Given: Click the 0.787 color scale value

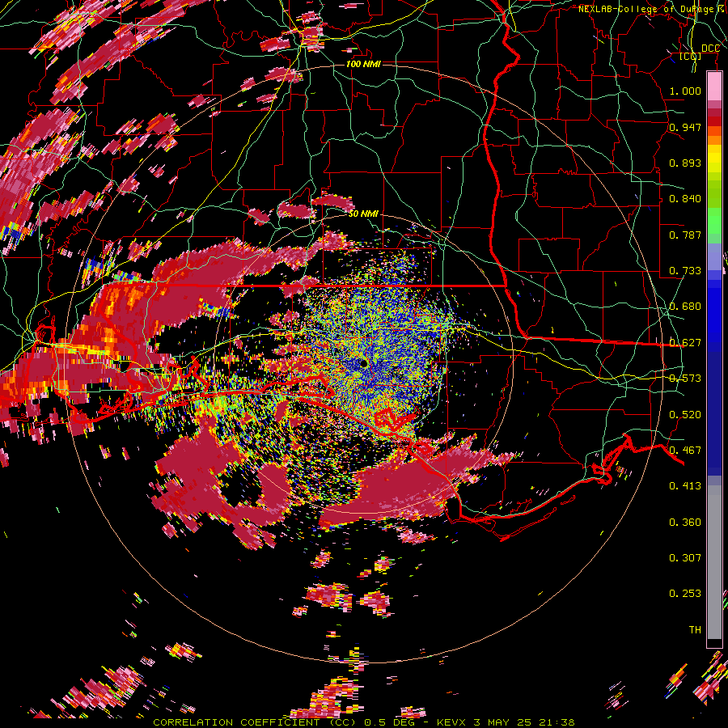Looking at the screenshot, I should pyautogui.click(x=685, y=235).
